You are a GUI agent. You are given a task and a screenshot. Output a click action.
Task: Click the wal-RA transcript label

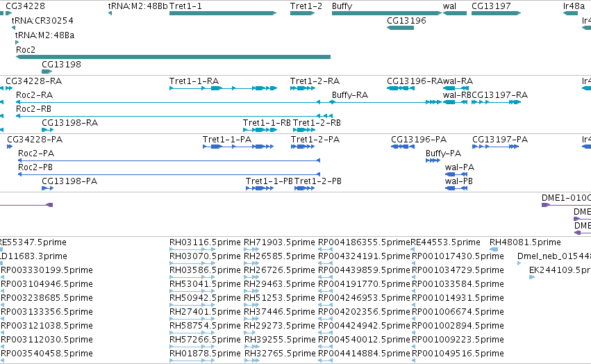pos(458,81)
